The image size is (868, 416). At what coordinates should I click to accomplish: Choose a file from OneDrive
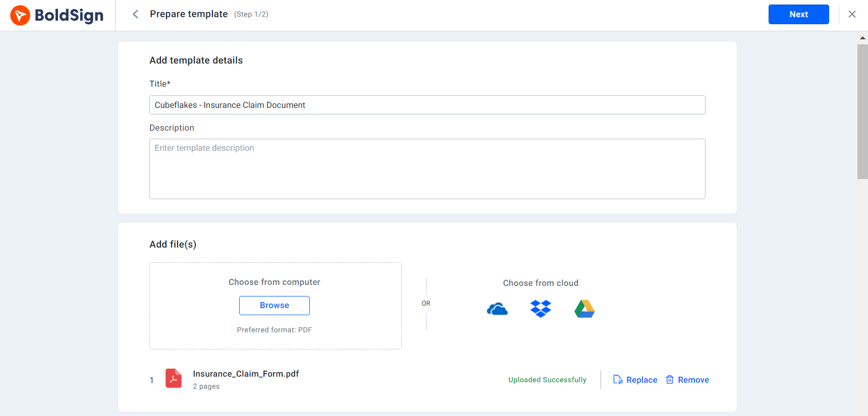(497, 309)
